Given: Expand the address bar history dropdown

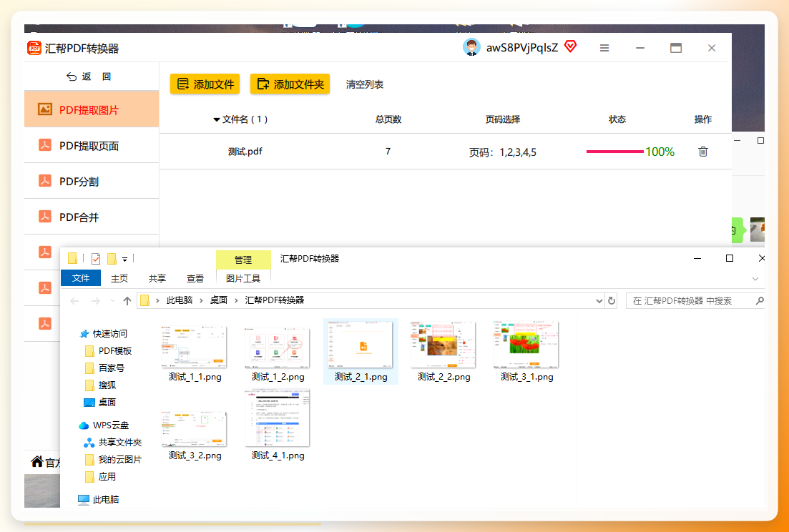Looking at the screenshot, I should [599, 301].
